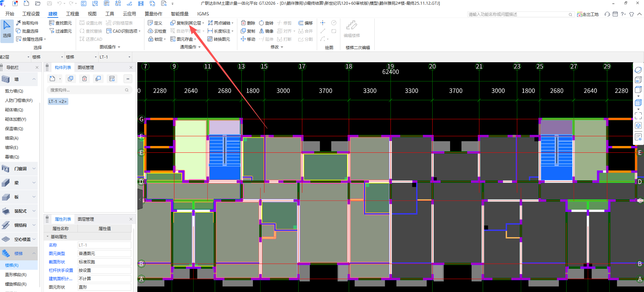Image resolution: width=644 pixels, height=292 pixels.
Task: Open the 定义 define tool
Action: 155,23
